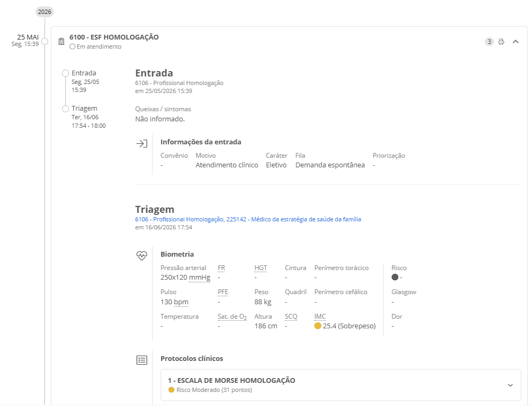The width and height of the screenshot is (532, 408).
Task: Click the Queixas / sintomas label
Action: click(163, 109)
